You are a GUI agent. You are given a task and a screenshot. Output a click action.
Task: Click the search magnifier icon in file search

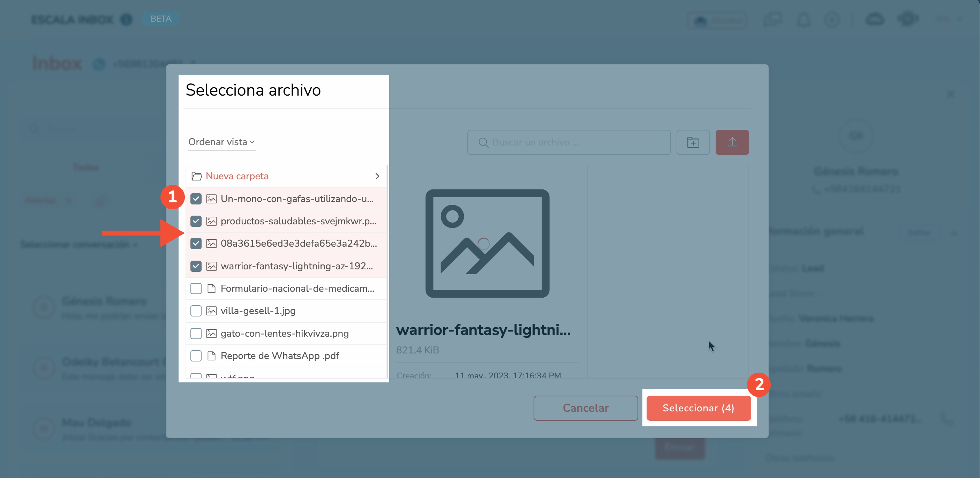coord(483,142)
